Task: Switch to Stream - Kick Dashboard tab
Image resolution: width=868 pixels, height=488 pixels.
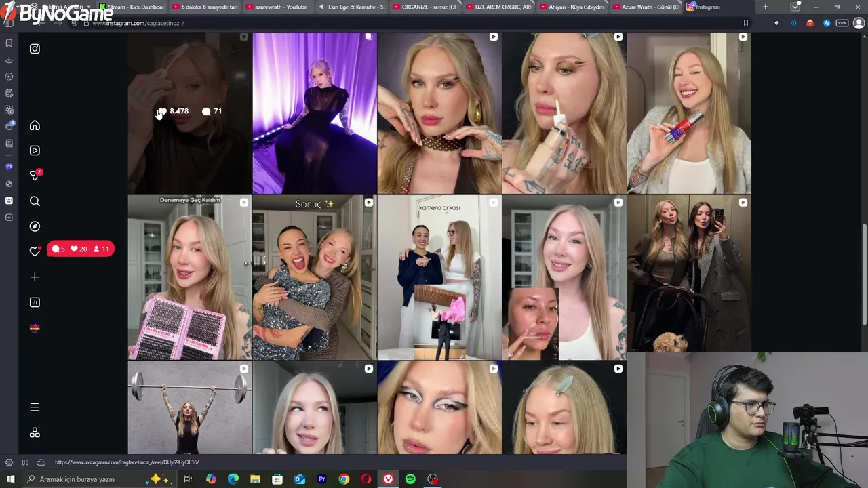Action: click(x=132, y=7)
